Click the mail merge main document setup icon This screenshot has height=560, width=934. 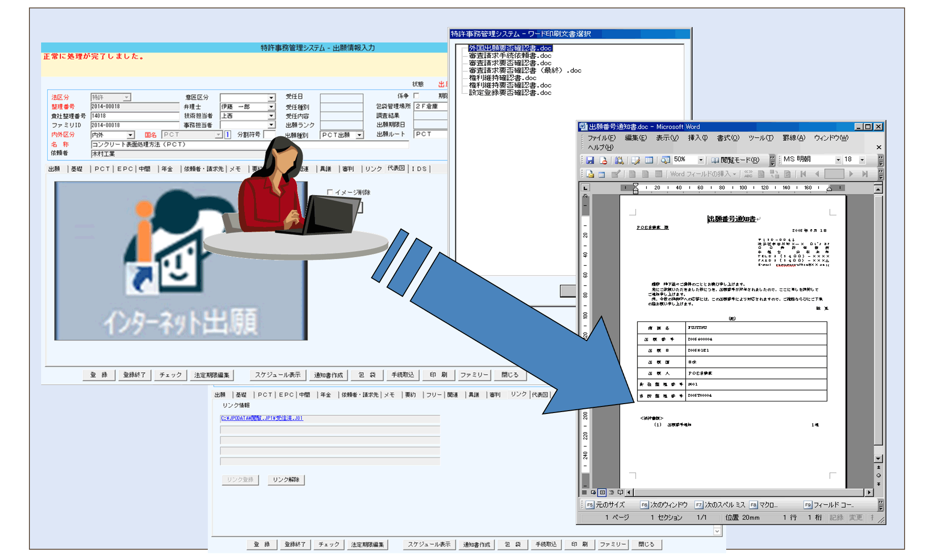[x=590, y=174]
